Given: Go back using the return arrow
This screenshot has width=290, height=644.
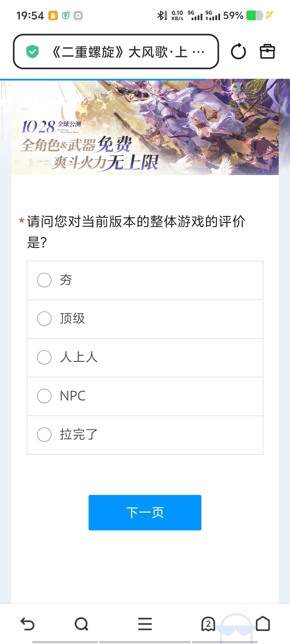Looking at the screenshot, I should coord(27,624).
